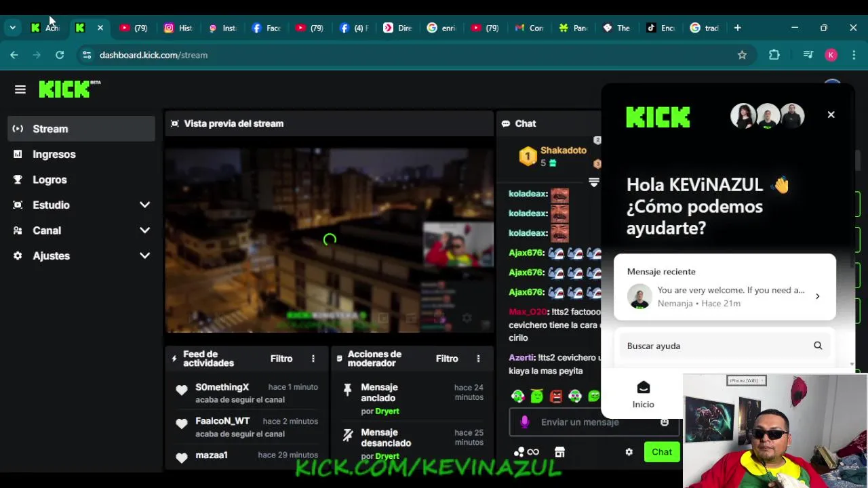Click the Ajustes gear icon in sidebar

[18, 256]
